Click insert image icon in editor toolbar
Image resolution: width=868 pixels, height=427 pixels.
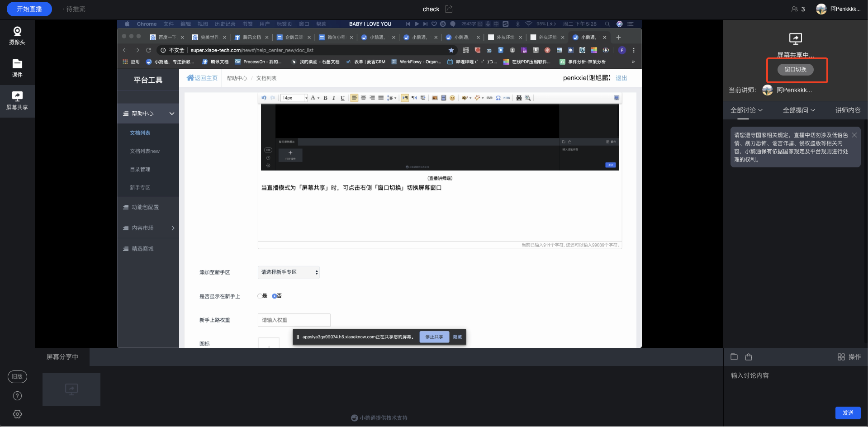click(x=435, y=98)
